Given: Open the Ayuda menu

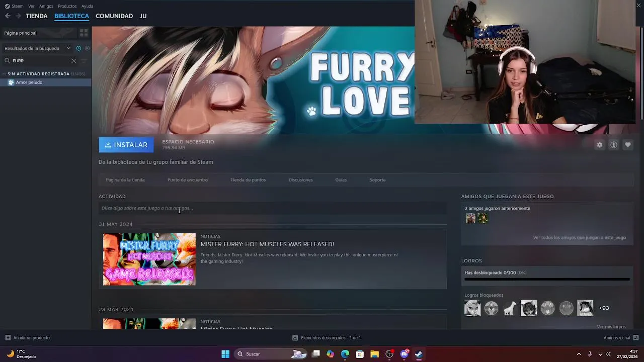Looking at the screenshot, I should tap(87, 6).
